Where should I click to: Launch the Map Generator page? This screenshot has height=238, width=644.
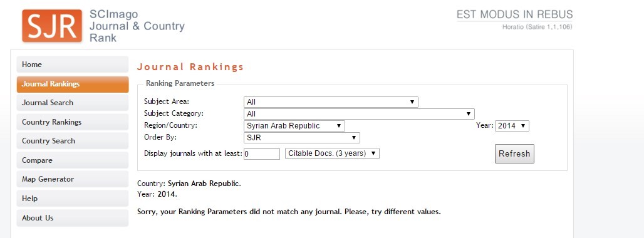tap(73, 179)
